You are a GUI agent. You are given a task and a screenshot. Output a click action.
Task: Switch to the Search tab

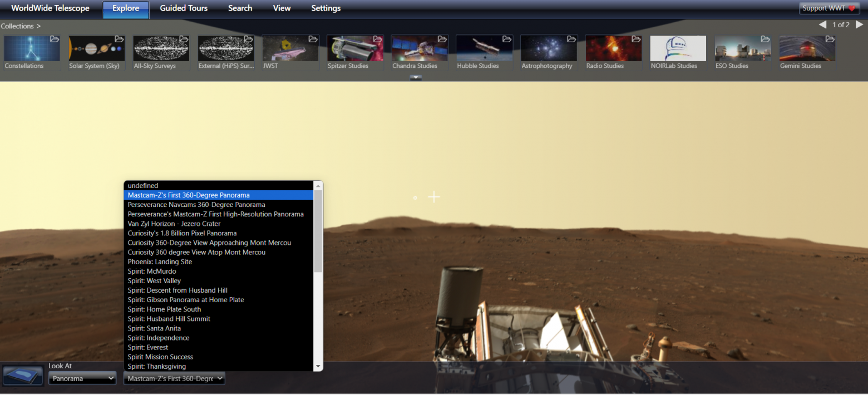240,8
